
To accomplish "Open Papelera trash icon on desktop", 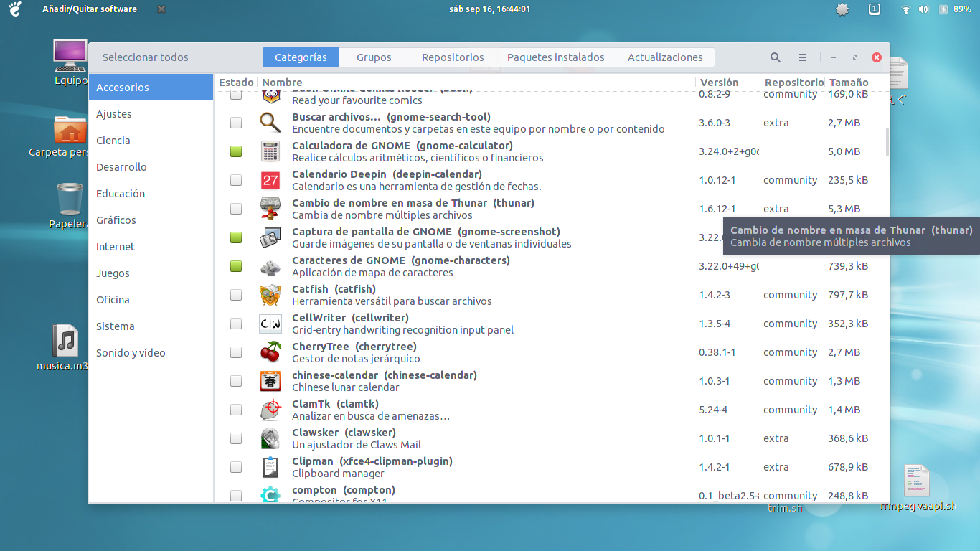I will pyautogui.click(x=70, y=199).
